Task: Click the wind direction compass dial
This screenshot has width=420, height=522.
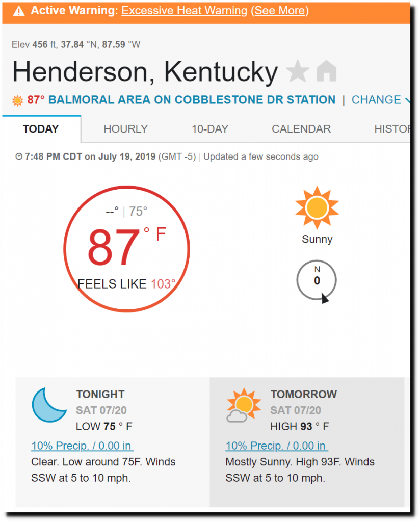Action: (317, 281)
